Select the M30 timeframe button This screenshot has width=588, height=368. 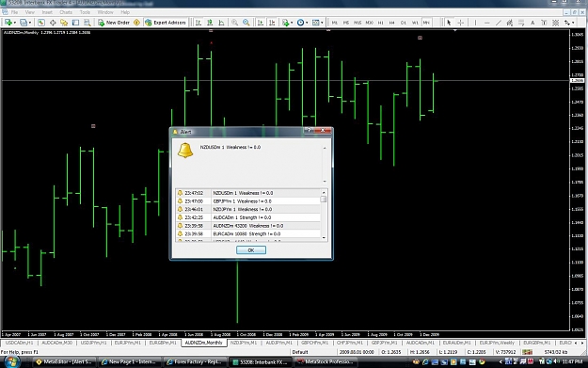pyautogui.click(x=370, y=23)
